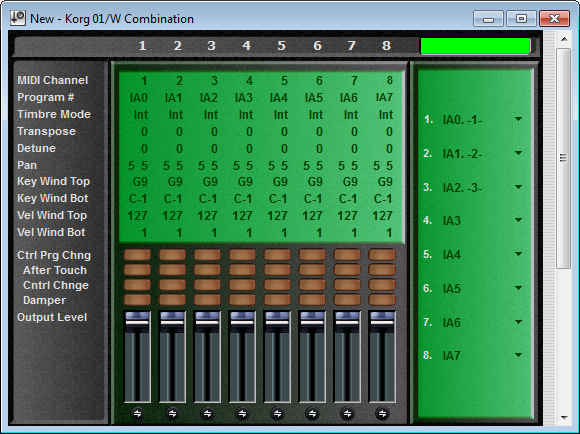Minimize the Korg 01/W Combination window

488,18
